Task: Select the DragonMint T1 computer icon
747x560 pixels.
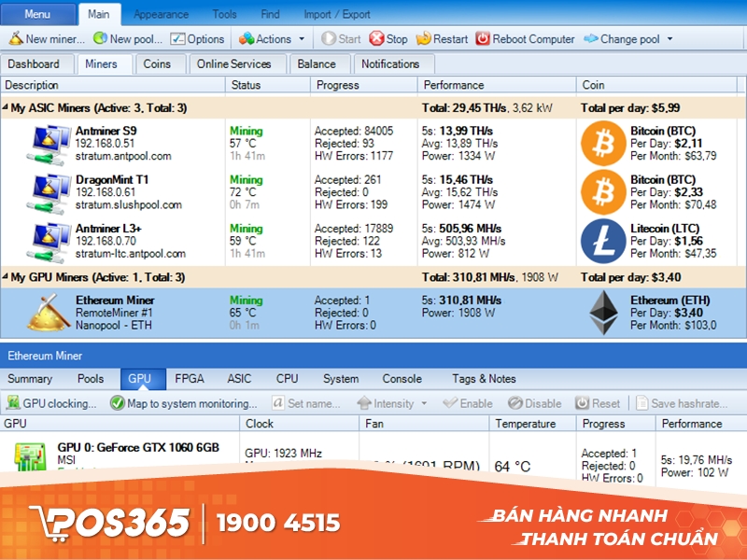Action: coord(49,193)
